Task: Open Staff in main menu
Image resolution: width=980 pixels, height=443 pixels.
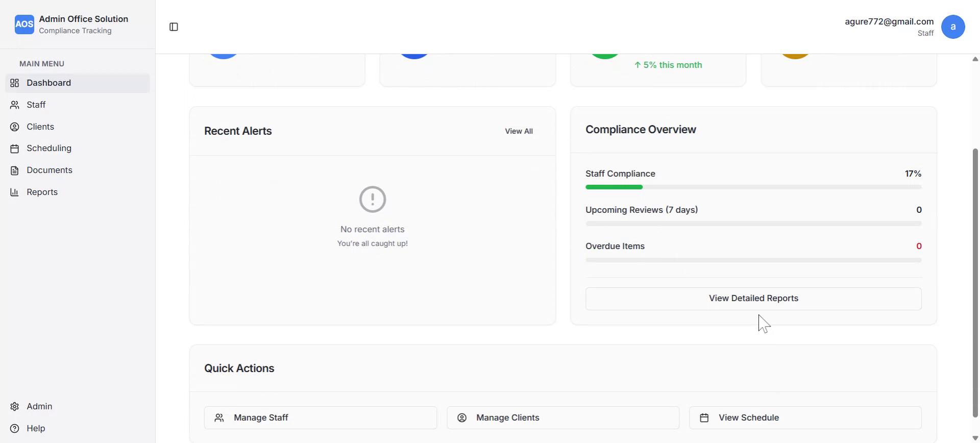Action: pos(78,105)
